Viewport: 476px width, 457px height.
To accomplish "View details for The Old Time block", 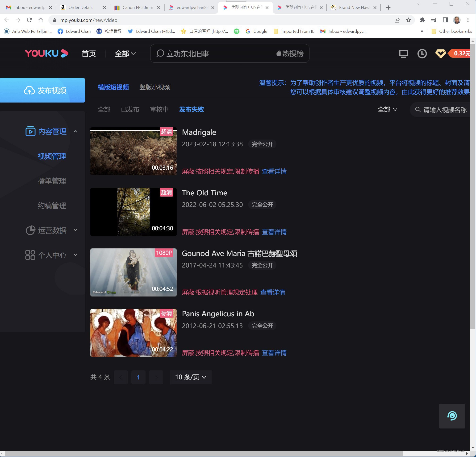I will (274, 232).
